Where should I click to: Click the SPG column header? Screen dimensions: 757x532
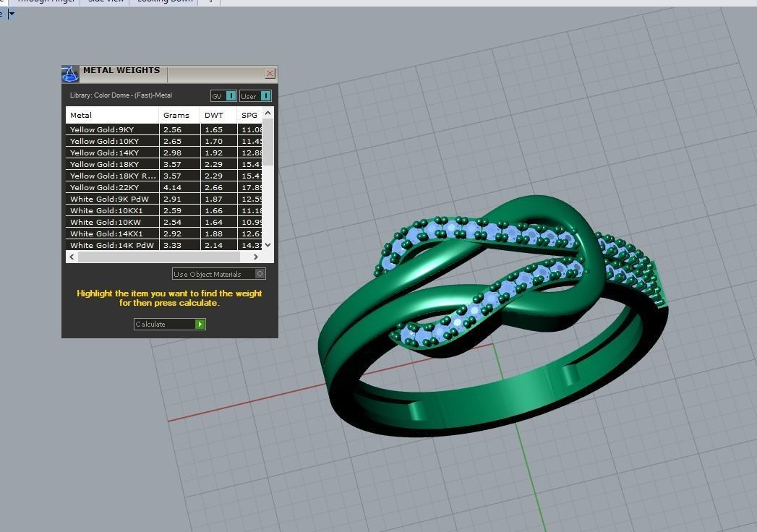[x=249, y=115]
